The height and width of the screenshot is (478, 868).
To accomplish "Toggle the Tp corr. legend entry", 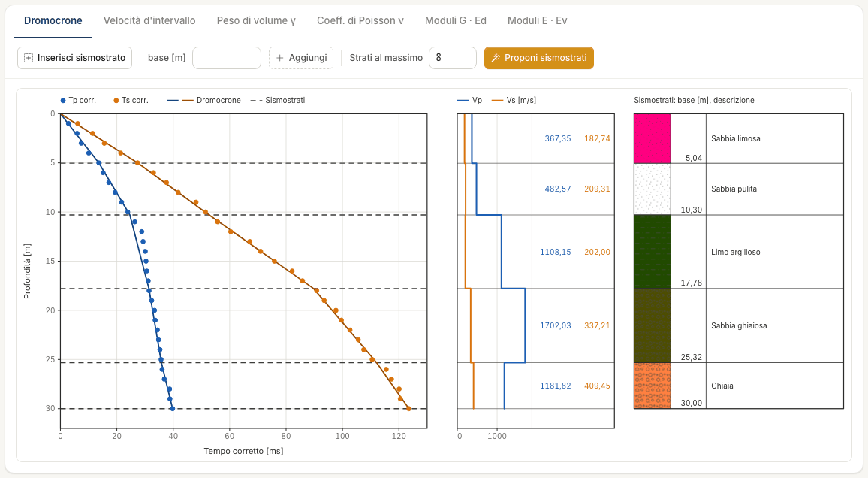I will pyautogui.click(x=78, y=100).
